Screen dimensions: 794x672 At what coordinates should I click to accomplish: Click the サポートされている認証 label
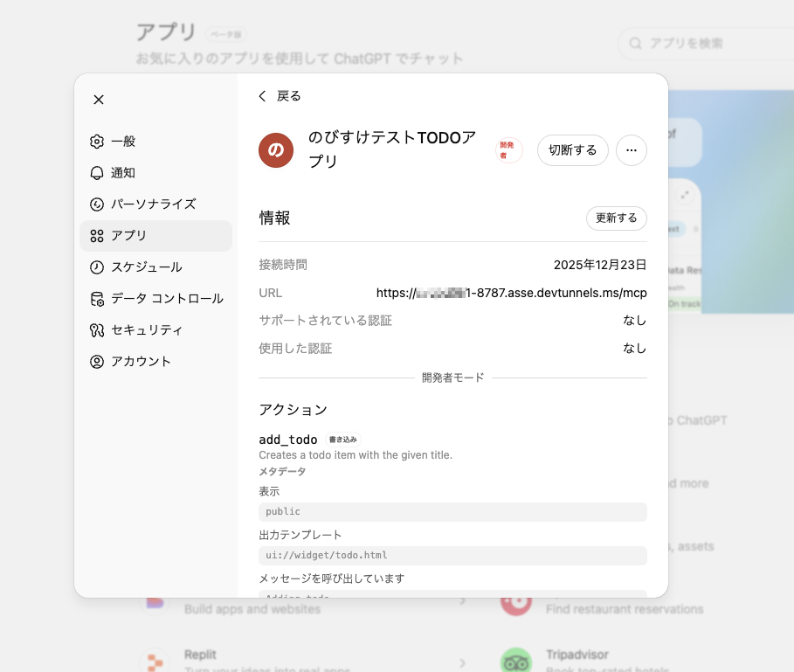(x=326, y=321)
